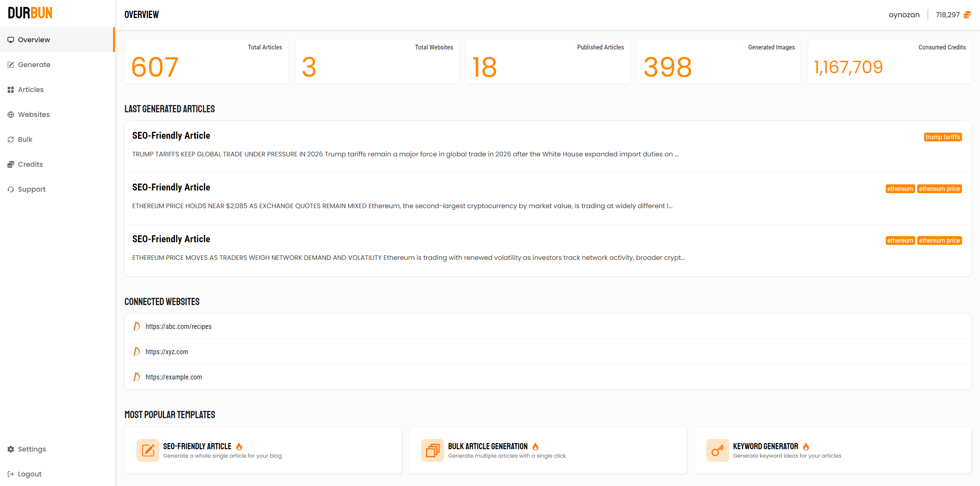Select Credits in the sidebar

coord(30,164)
